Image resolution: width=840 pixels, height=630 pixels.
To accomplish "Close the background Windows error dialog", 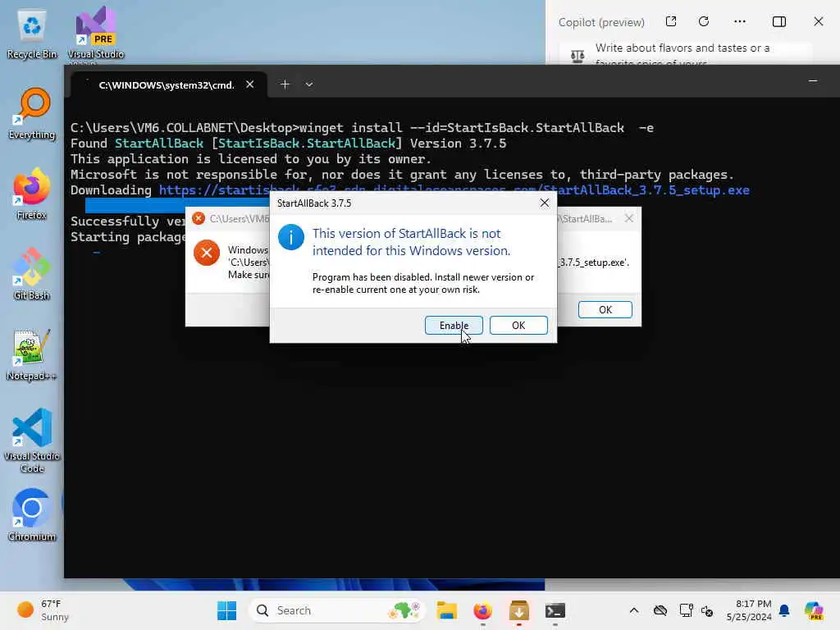I will [x=629, y=218].
